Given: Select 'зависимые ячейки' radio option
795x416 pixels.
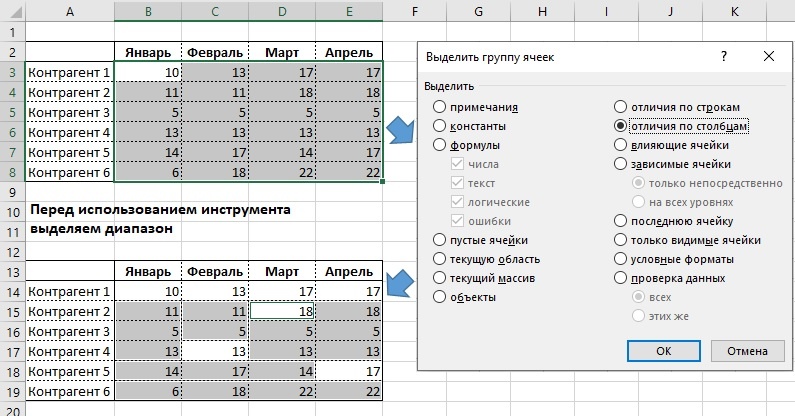Looking at the screenshot, I should click(x=621, y=164).
